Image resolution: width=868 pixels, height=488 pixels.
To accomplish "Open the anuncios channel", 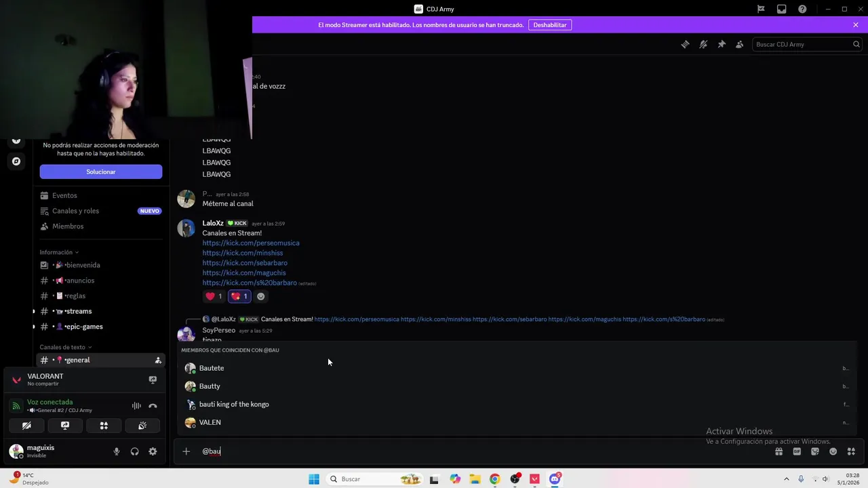I will [x=100, y=281].
